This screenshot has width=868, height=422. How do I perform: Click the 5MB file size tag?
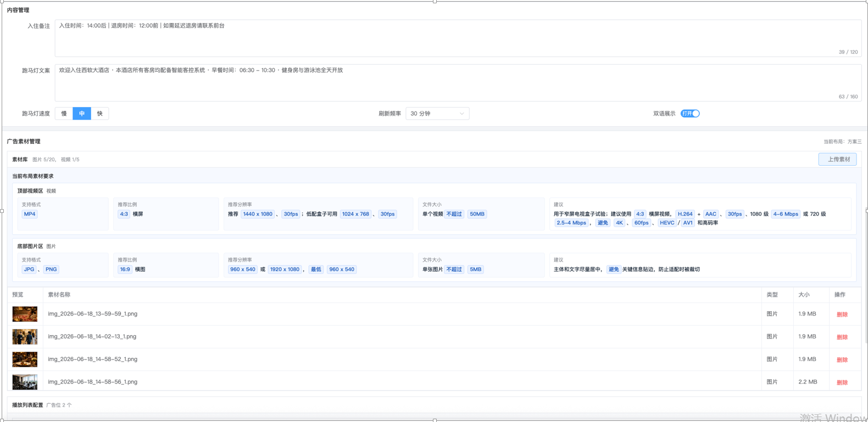[475, 269]
